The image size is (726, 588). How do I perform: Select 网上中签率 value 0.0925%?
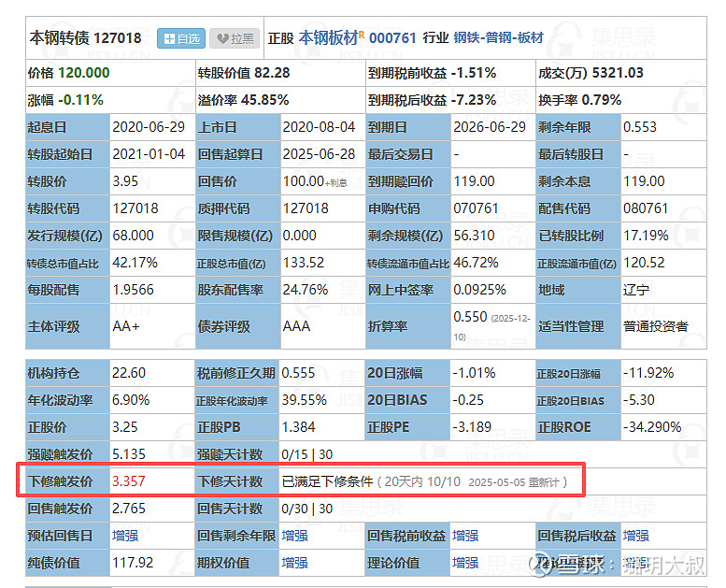click(x=479, y=290)
